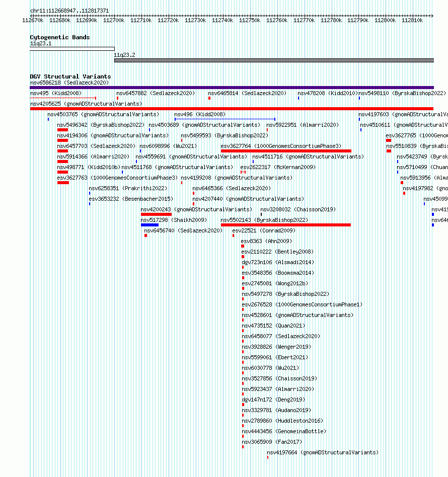448x477 pixels.
Task: Click the Cytogenetic Bands track title
Action: coord(60,37)
